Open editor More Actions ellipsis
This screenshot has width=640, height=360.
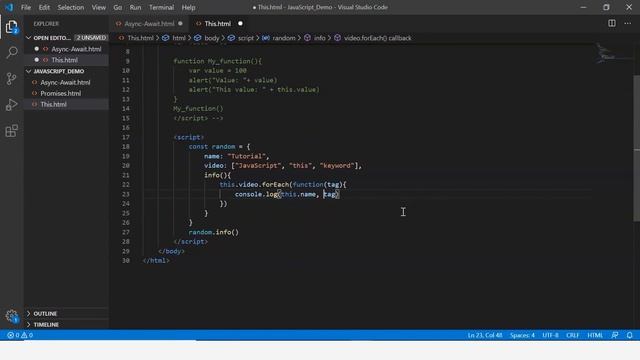[627, 23]
